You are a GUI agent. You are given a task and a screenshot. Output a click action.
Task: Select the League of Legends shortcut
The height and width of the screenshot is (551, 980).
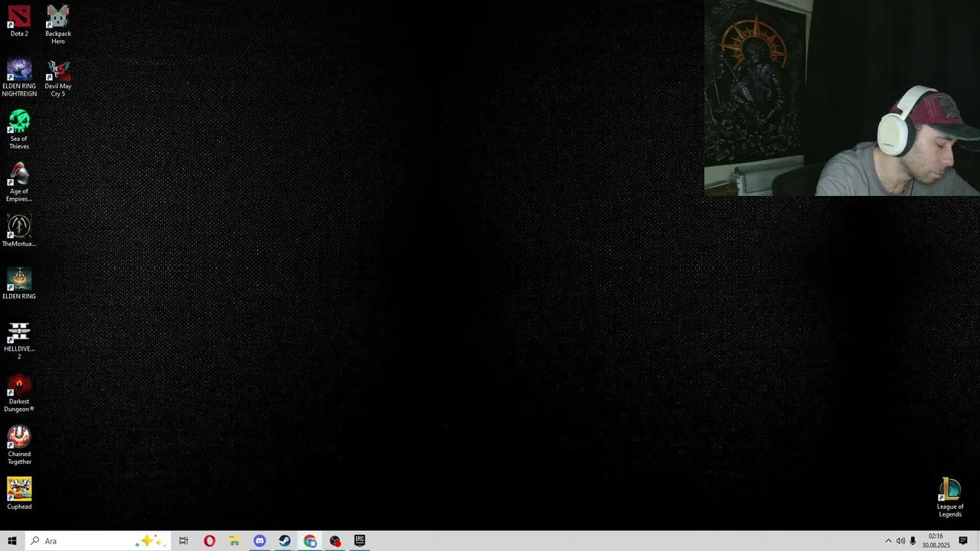(950, 497)
